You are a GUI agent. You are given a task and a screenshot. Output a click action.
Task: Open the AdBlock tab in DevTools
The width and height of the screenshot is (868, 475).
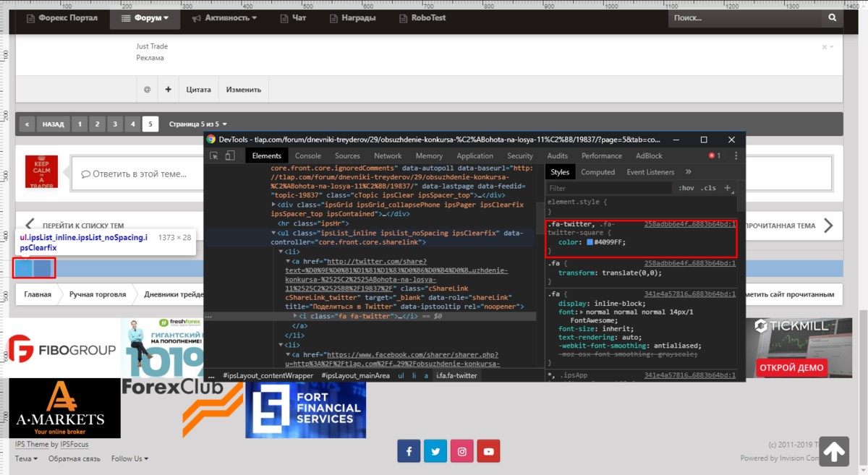pyautogui.click(x=649, y=155)
